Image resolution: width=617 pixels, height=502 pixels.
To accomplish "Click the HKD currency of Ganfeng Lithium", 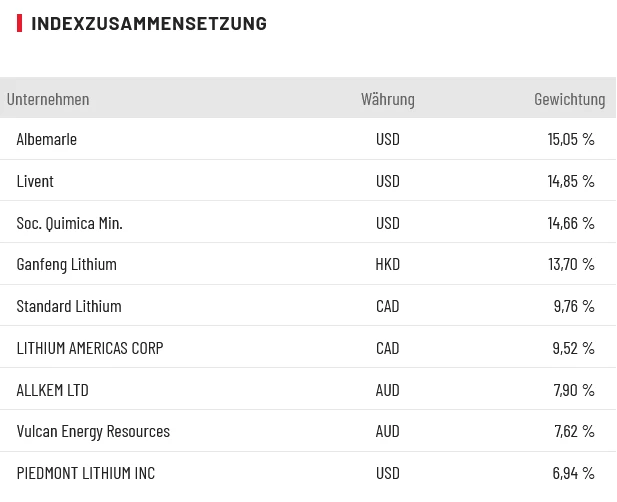I will (387, 264).
